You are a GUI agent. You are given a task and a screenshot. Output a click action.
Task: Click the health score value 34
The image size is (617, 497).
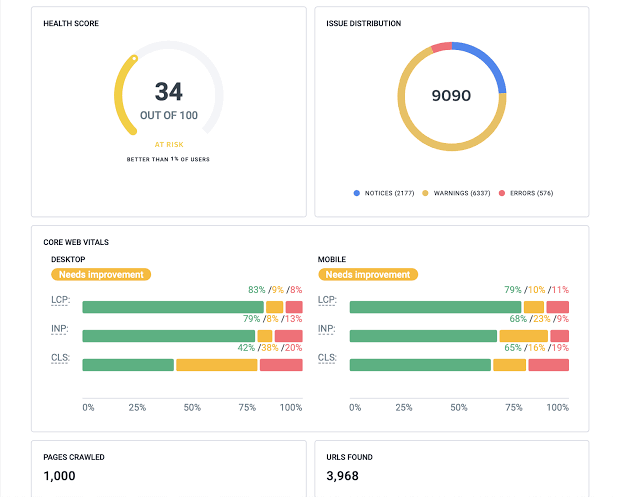(x=168, y=92)
